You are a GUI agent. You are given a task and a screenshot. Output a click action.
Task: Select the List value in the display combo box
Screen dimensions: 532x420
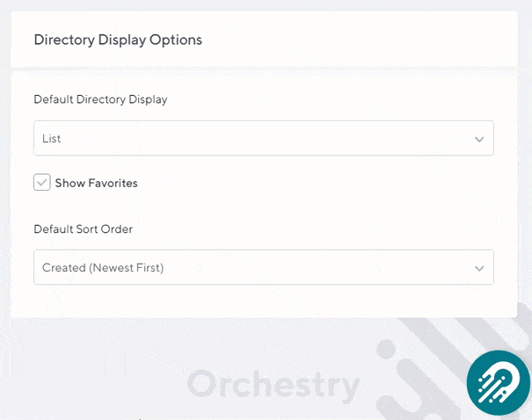(52, 139)
